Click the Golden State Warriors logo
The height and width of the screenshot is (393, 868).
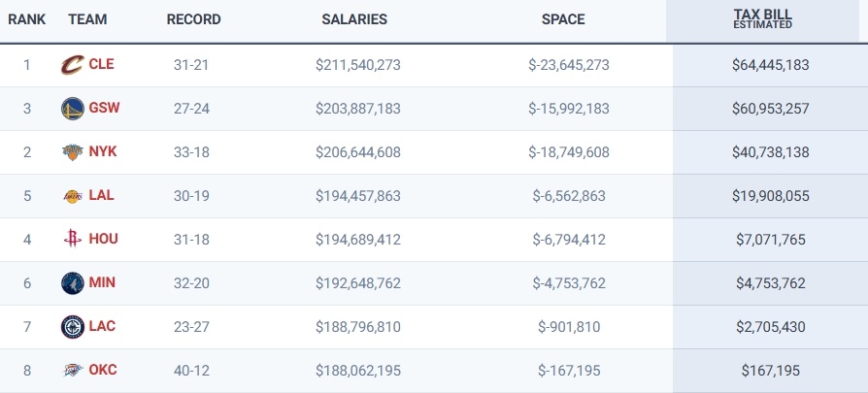[x=72, y=109]
